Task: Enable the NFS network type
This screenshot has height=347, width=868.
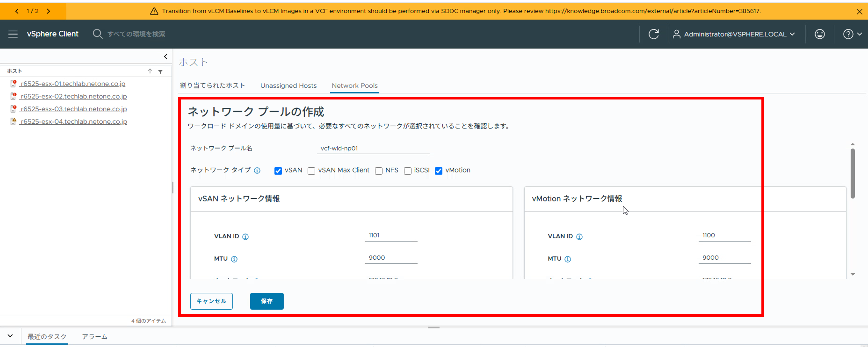Action: [x=378, y=171]
